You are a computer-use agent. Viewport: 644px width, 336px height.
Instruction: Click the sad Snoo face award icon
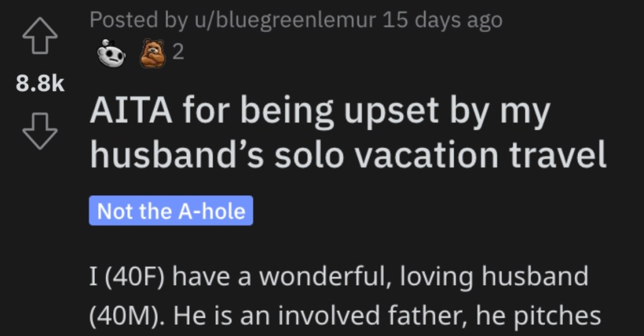point(111,53)
